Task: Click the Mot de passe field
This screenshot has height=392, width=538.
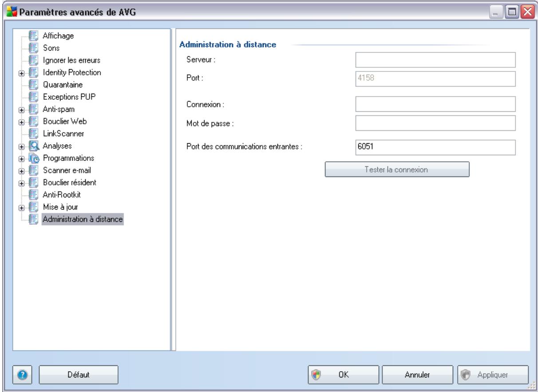Action: [435, 123]
